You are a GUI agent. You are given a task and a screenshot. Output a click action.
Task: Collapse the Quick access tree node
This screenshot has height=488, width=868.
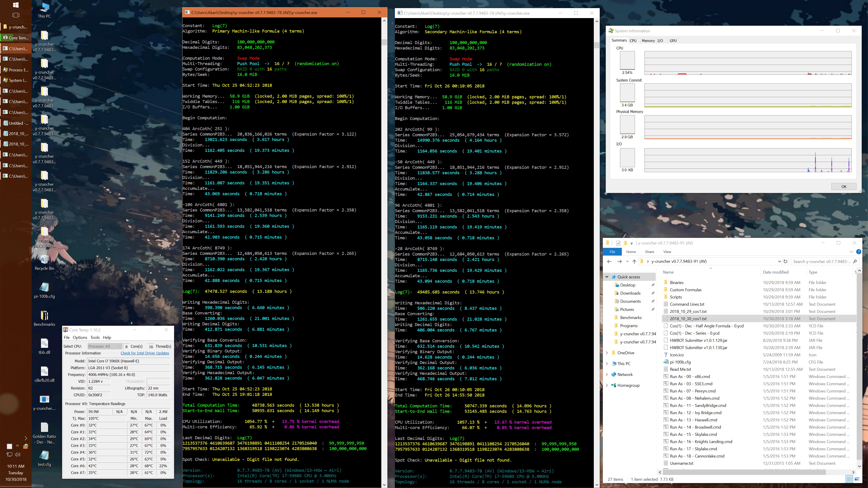click(607, 277)
